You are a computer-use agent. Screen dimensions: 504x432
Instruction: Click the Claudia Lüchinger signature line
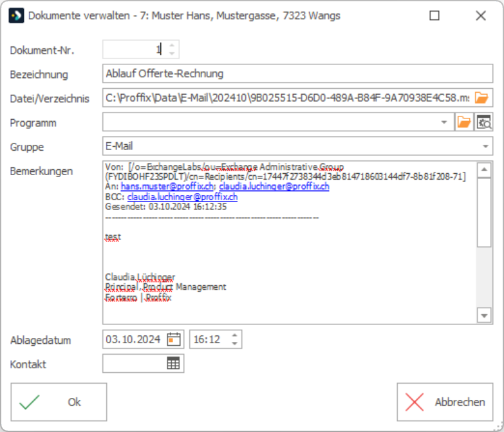[x=140, y=277]
